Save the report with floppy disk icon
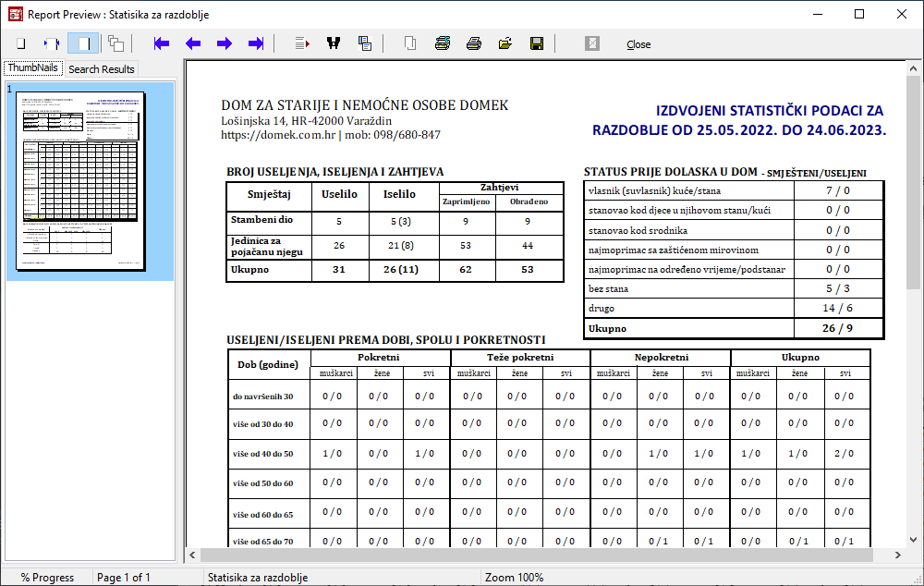This screenshot has width=924, height=586. click(x=536, y=43)
